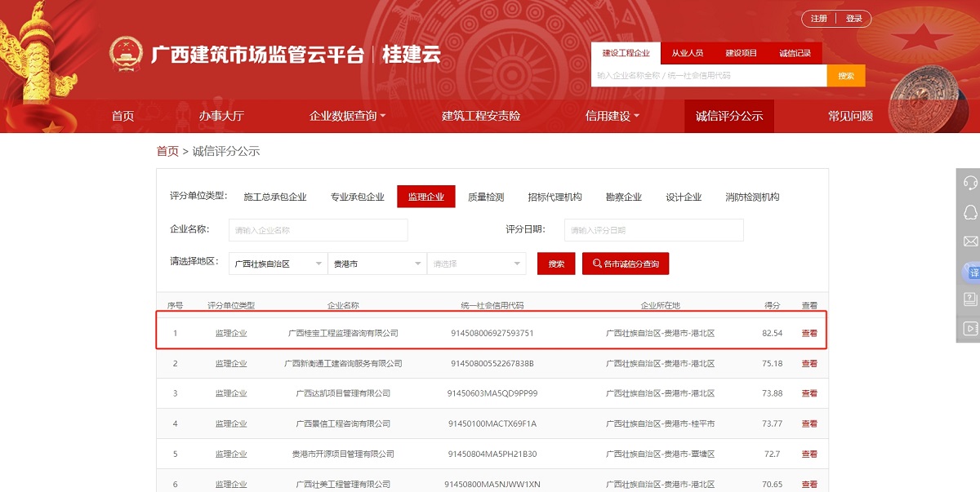Click the envelope mail icon in sidebar

point(970,242)
